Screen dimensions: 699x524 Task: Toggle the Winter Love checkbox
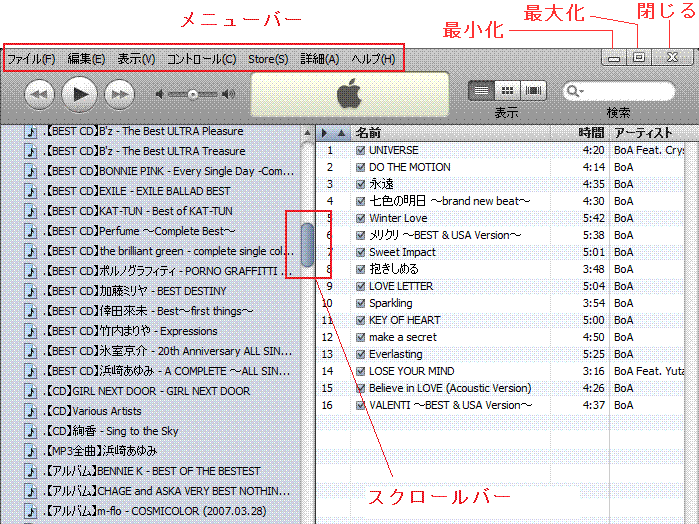pos(361,218)
